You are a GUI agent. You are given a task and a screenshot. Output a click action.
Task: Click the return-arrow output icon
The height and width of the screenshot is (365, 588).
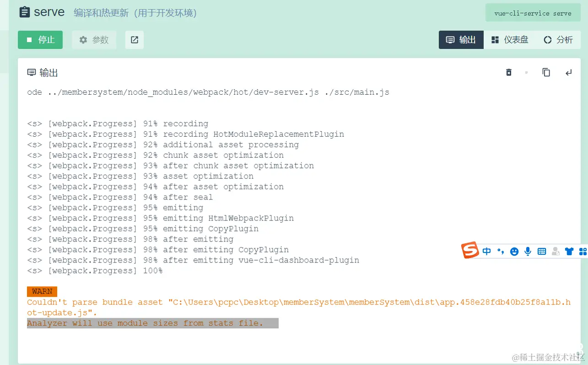pyautogui.click(x=568, y=72)
